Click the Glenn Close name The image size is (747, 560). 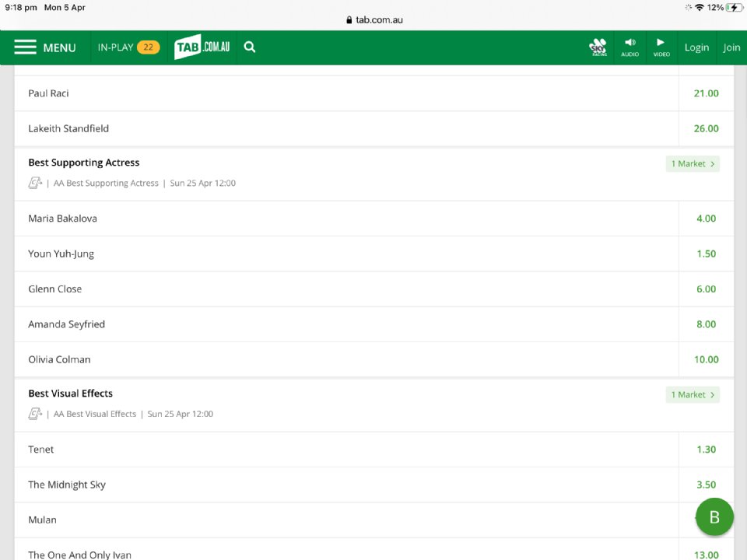click(54, 289)
